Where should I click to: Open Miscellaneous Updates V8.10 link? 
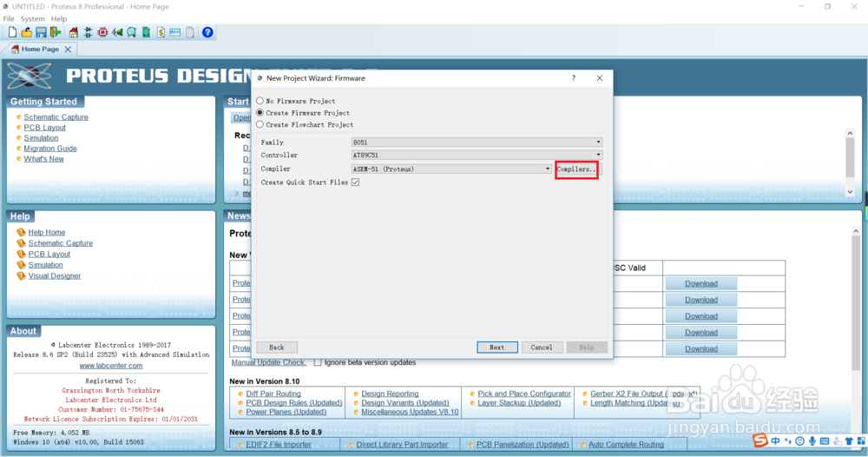410,412
